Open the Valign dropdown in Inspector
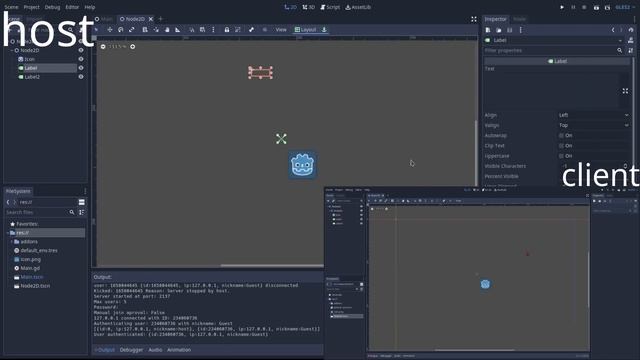 (x=593, y=125)
